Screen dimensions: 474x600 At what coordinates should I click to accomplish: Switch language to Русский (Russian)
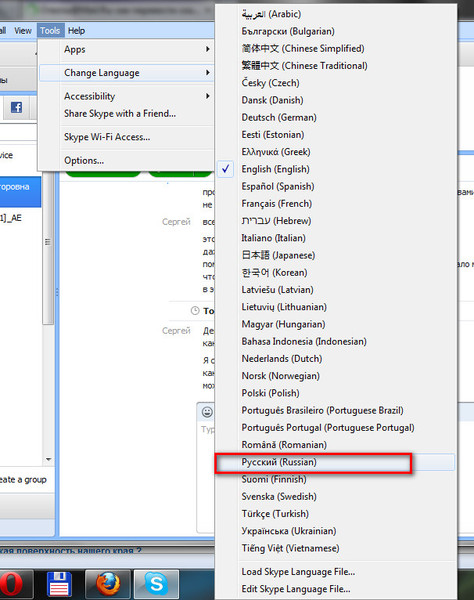pos(336,462)
